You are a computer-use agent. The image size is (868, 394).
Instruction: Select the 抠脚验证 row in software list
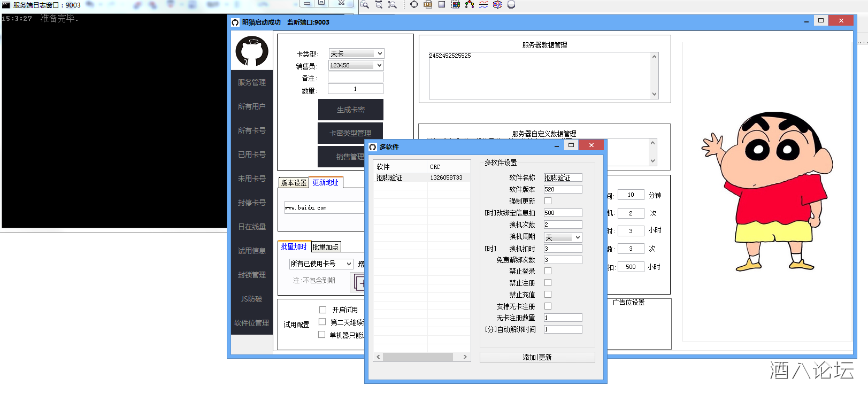[x=422, y=177]
